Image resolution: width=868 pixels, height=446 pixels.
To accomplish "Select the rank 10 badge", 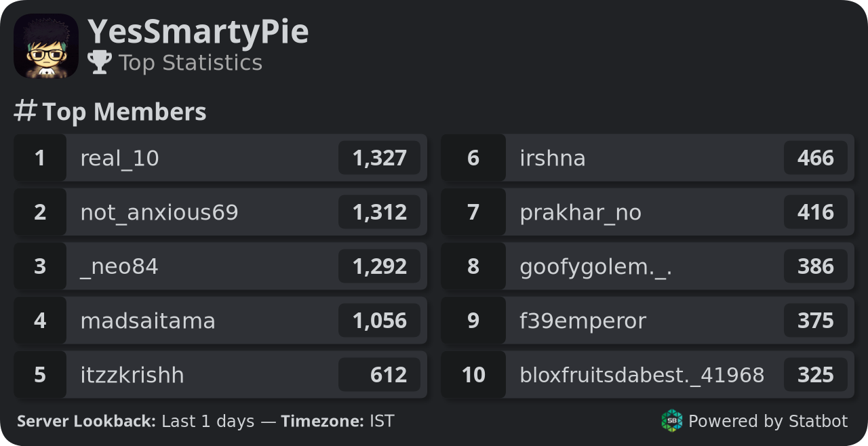I will (473, 375).
